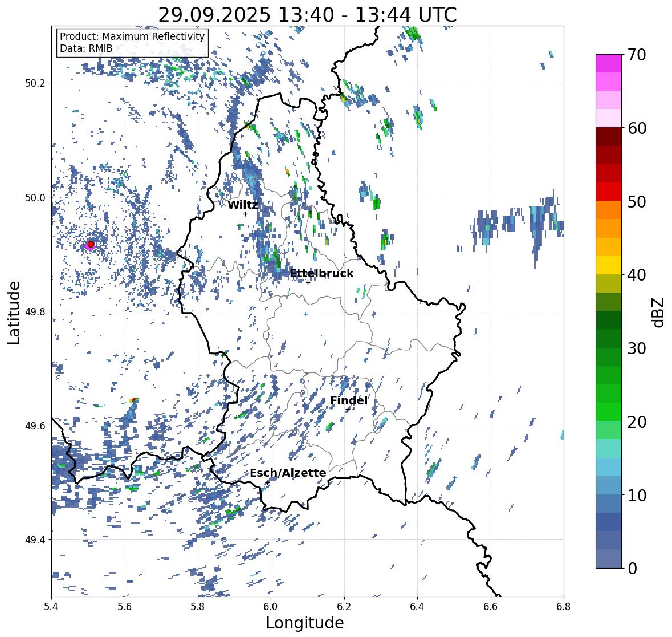Click the 6.6 longitude tick label
This screenshot has height=637, width=672.
[x=491, y=607]
